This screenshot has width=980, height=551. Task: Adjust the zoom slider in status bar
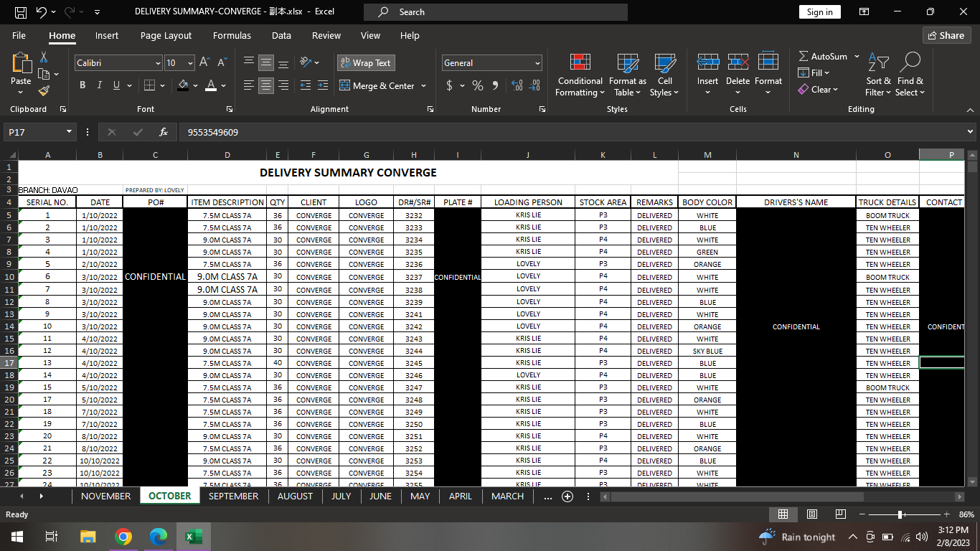900,514
